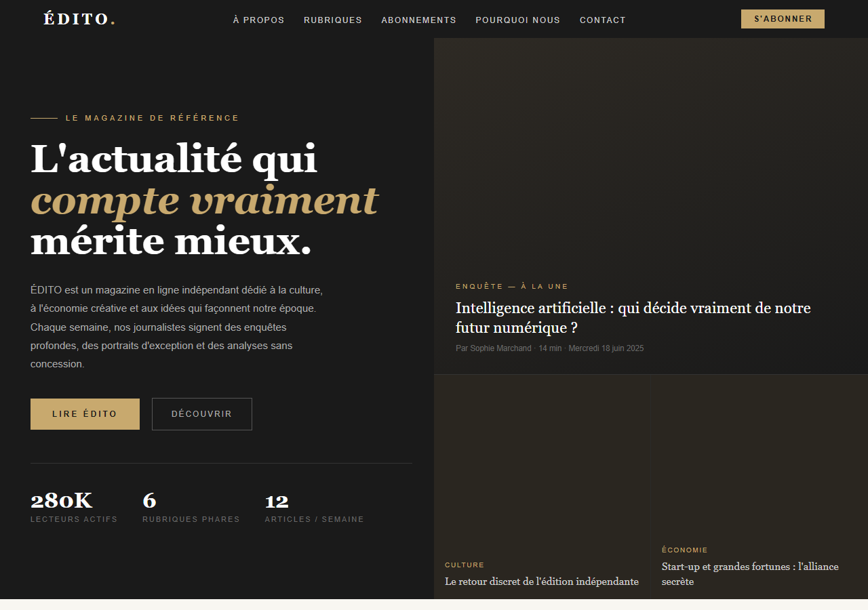Click the ÉCONOMIE category label

click(685, 550)
